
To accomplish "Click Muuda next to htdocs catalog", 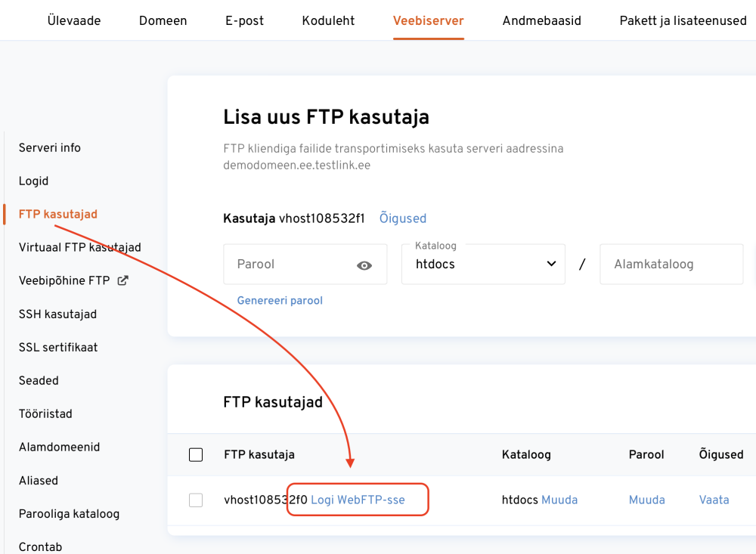I will point(559,500).
